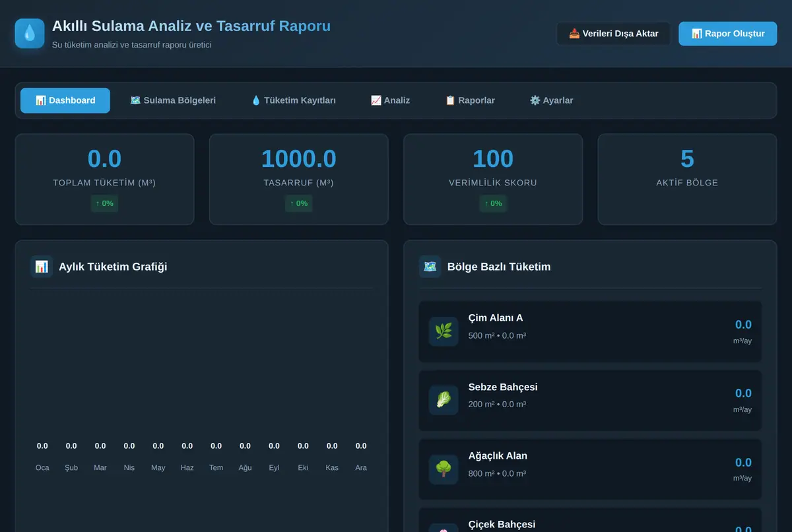Click the Aktif Bölge count card
Screen dimensions: 792x532
pyautogui.click(x=687, y=180)
